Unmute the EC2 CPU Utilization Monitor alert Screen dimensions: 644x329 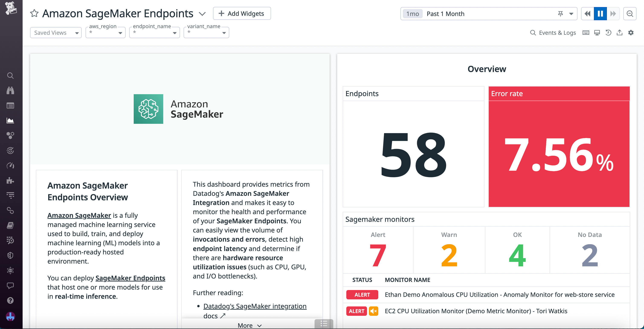point(374,311)
